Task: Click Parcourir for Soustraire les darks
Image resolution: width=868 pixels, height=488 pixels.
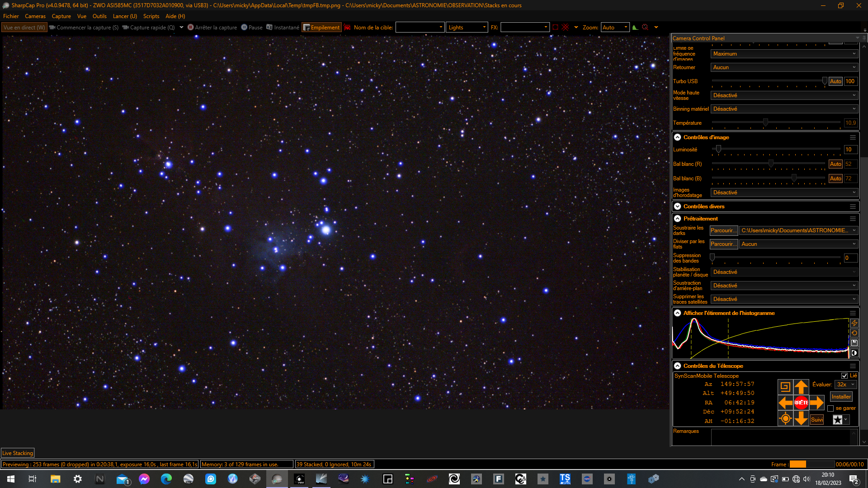Action: pyautogui.click(x=723, y=230)
